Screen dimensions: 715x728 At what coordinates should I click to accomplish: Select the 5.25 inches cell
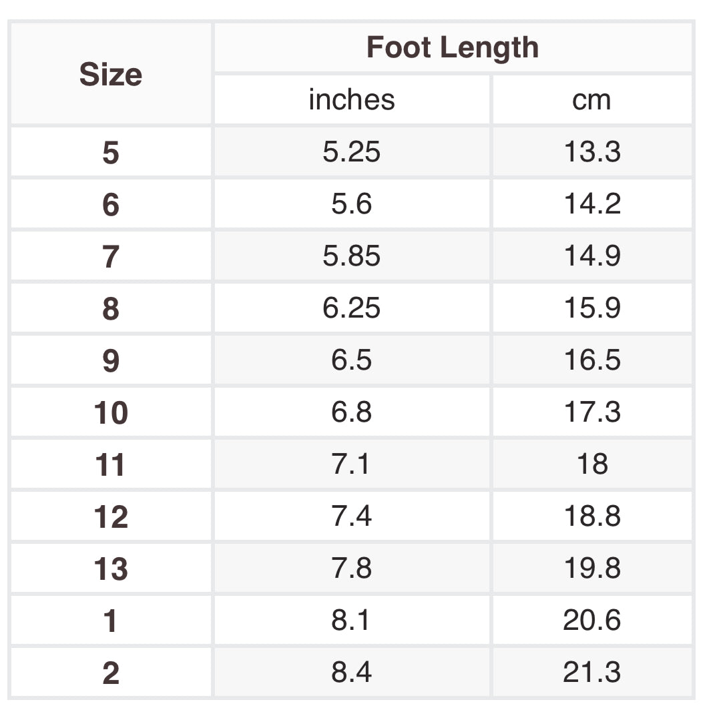pos(352,152)
